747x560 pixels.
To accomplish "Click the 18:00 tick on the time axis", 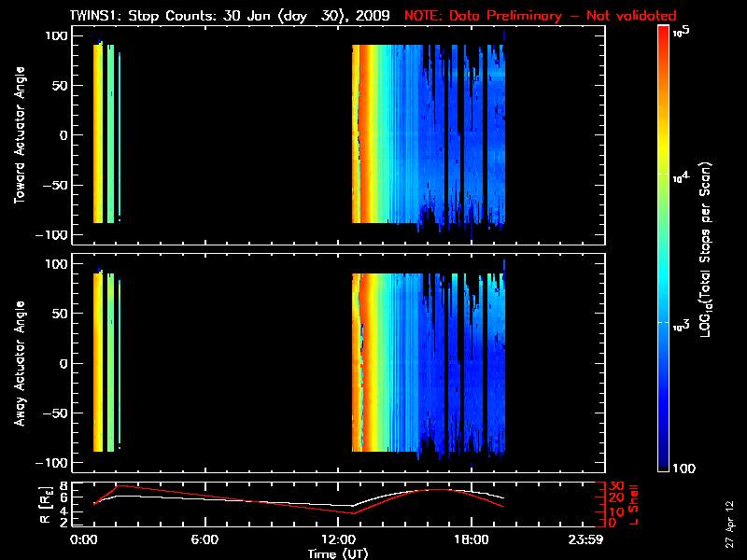I will point(472,539).
